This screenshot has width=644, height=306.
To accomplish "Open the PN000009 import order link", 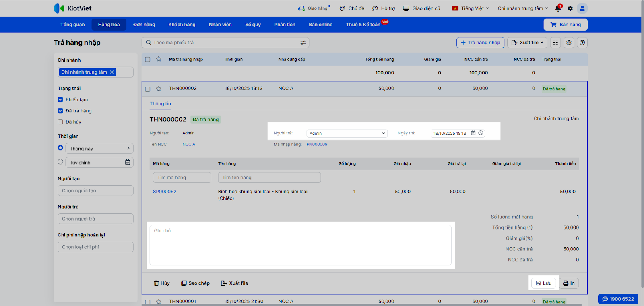I will point(317,144).
